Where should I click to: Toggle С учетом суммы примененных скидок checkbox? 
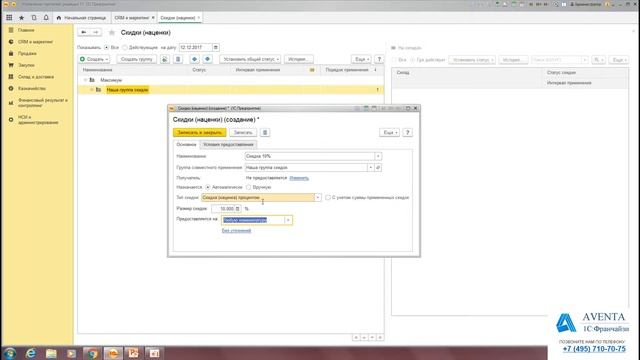tap(328, 198)
